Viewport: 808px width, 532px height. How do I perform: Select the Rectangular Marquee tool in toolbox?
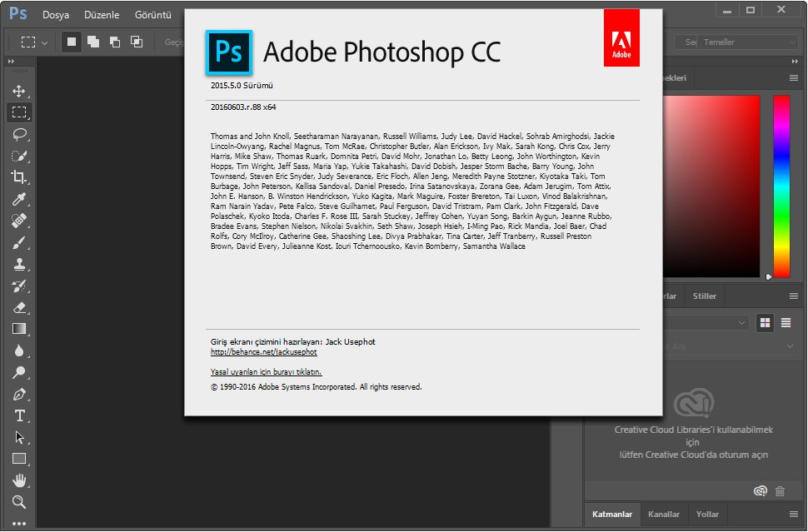point(19,112)
